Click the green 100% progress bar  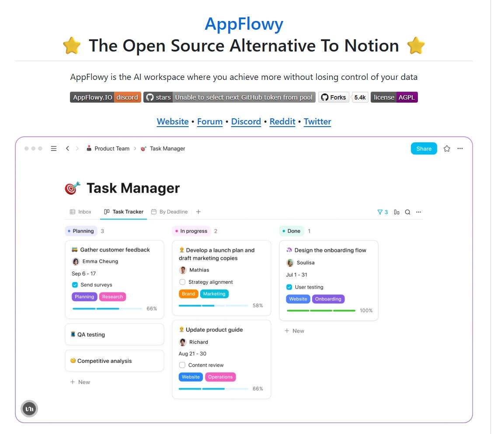click(321, 310)
